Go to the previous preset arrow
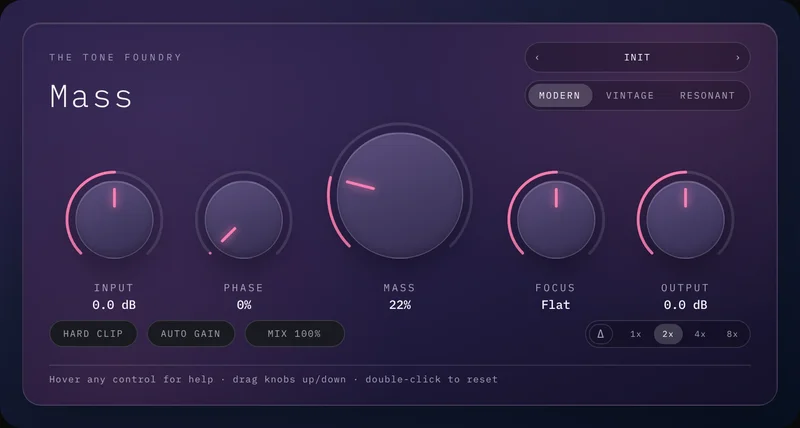800x428 pixels. [x=537, y=58]
